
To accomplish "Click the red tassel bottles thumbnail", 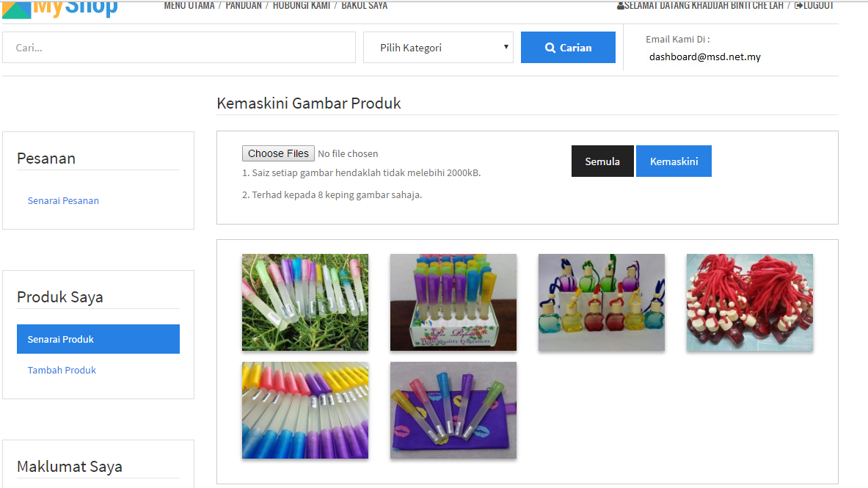I will pyautogui.click(x=749, y=302).
